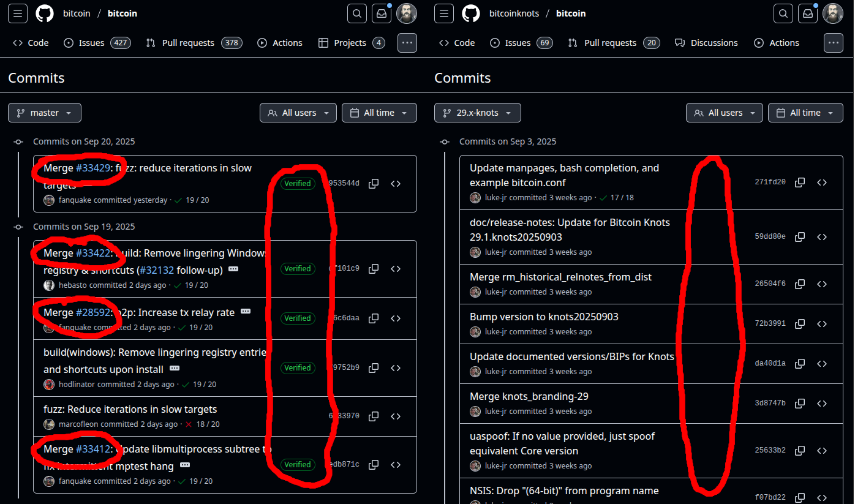
Task: Open Pull requests tab with 20 count
Action: coord(614,43)
